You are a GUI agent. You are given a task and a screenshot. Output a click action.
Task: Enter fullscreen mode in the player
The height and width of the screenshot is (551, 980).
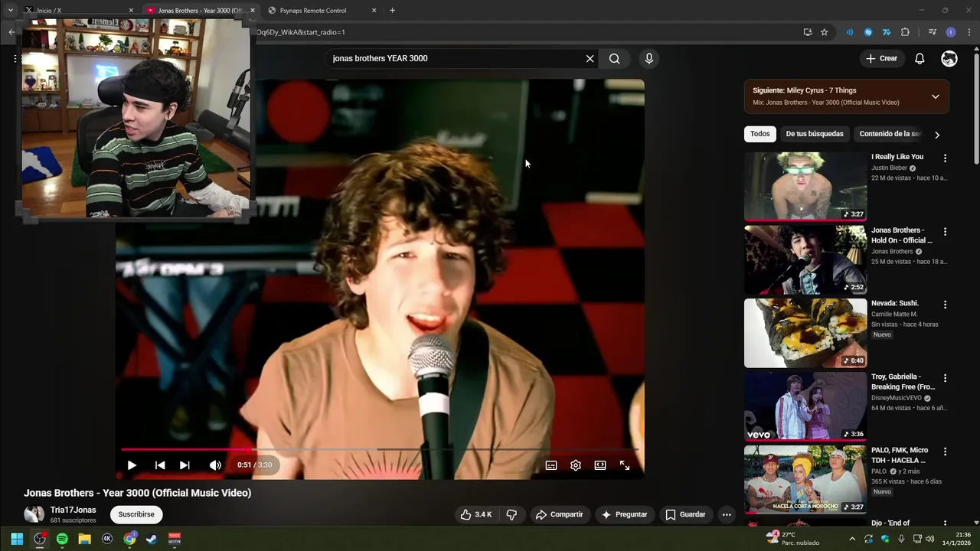(625, 465)
